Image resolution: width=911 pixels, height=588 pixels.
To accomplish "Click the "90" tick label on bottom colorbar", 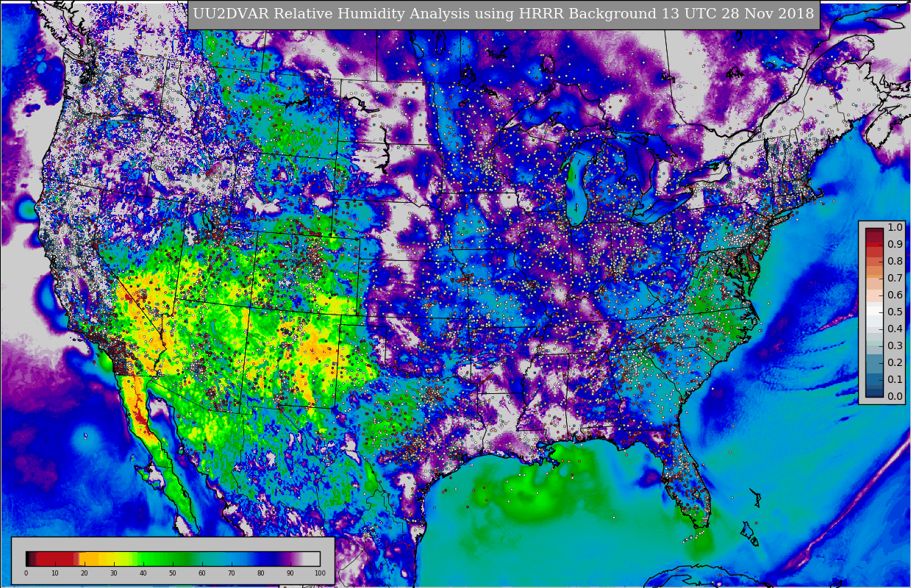I will click(290, 573).
